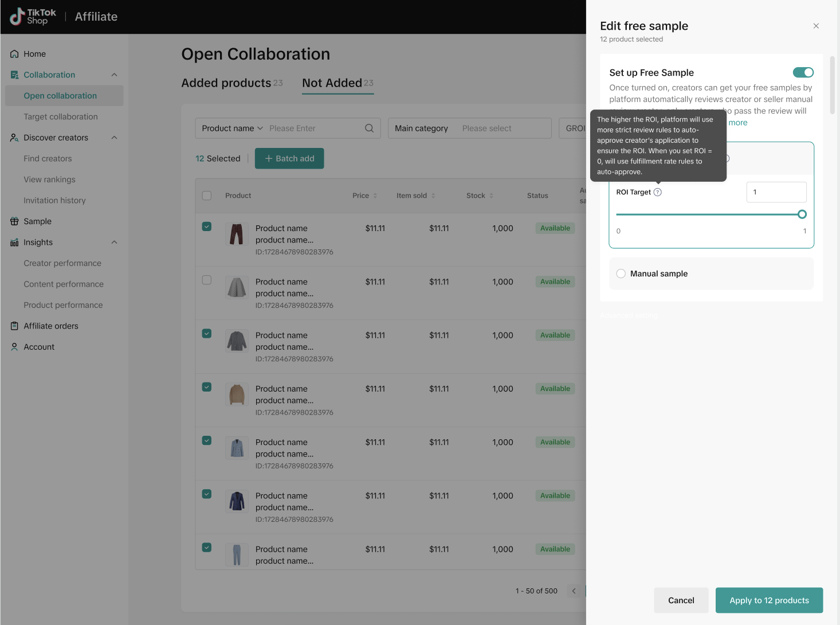
Task: Go to previous page of results
Action: pos(574,591)
